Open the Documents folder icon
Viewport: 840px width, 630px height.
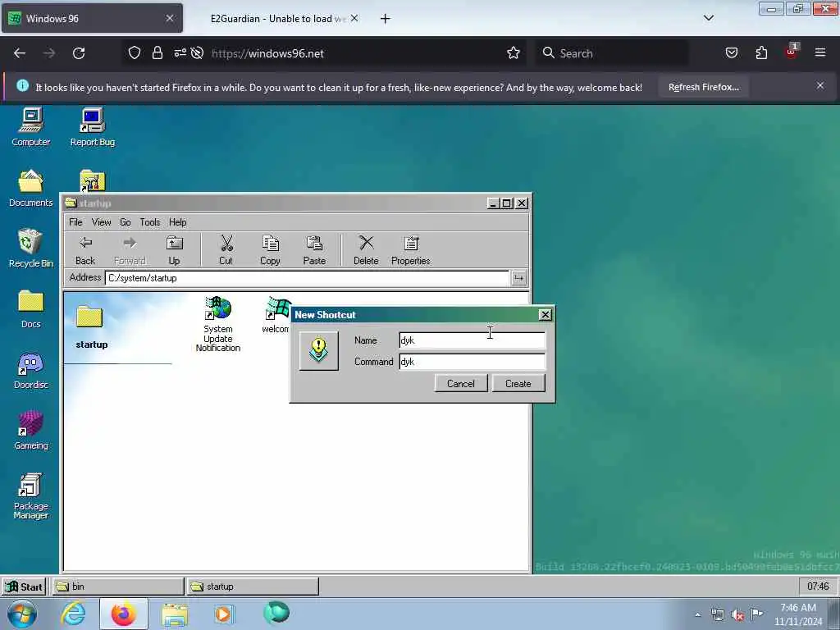(31, 188)
